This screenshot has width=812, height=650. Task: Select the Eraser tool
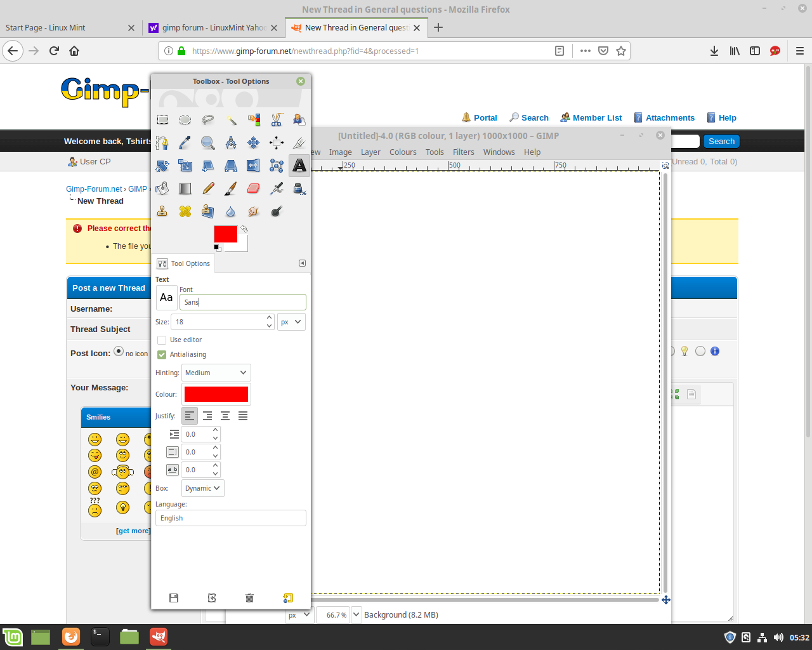(x=253, y=189)
